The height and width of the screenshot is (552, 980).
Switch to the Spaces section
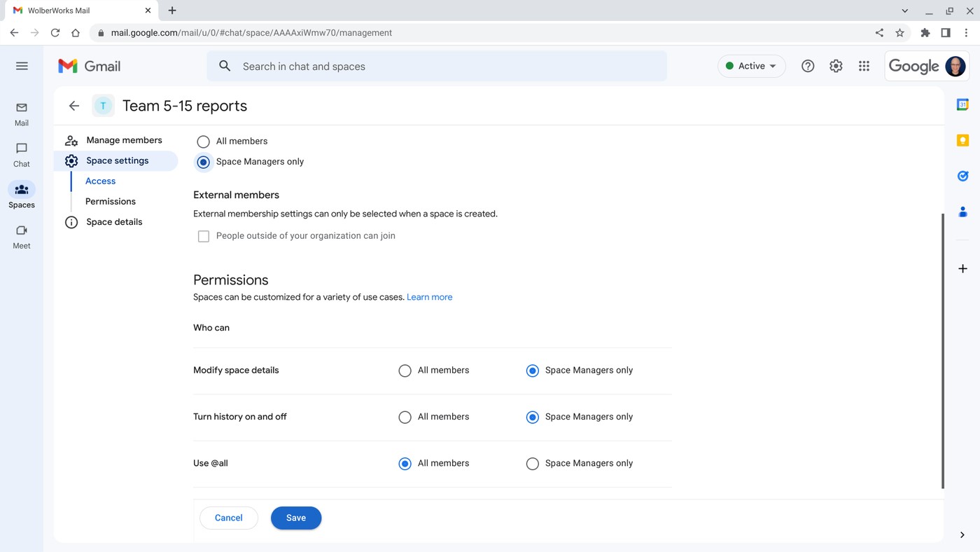[21, 195]
